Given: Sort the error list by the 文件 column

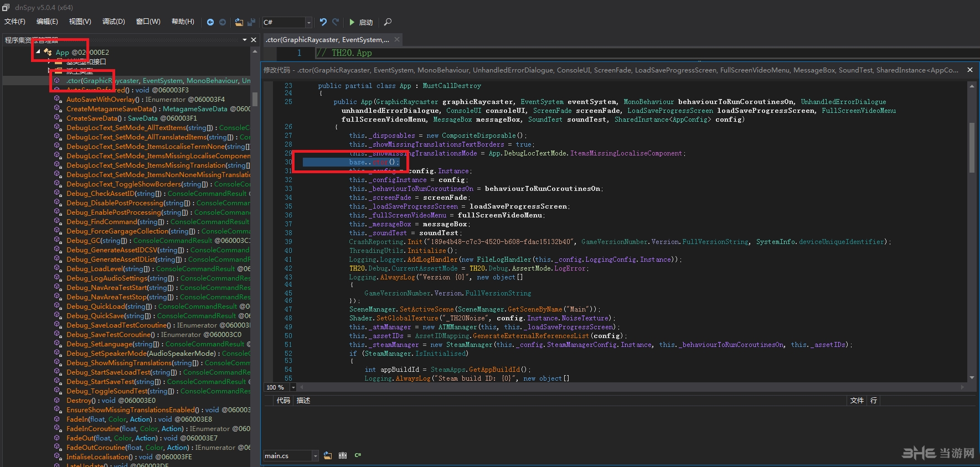Looking at the screenshot, I should [857, 400].
